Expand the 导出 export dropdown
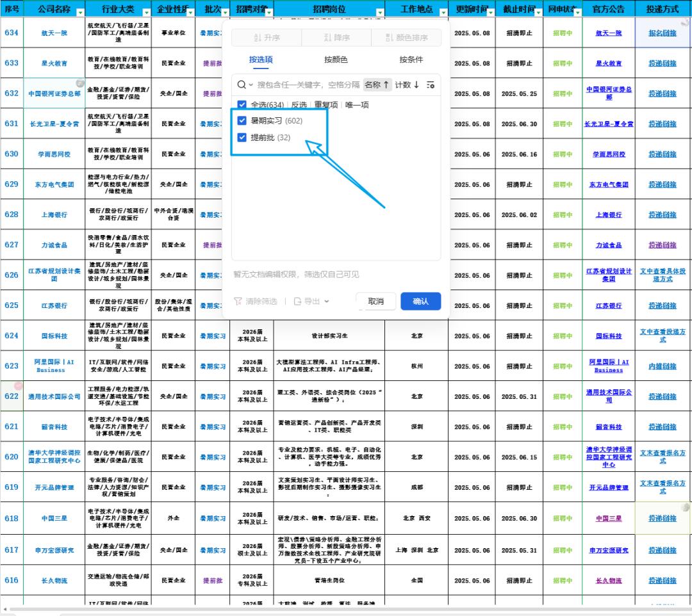692x616 pixels. point(311,301)
